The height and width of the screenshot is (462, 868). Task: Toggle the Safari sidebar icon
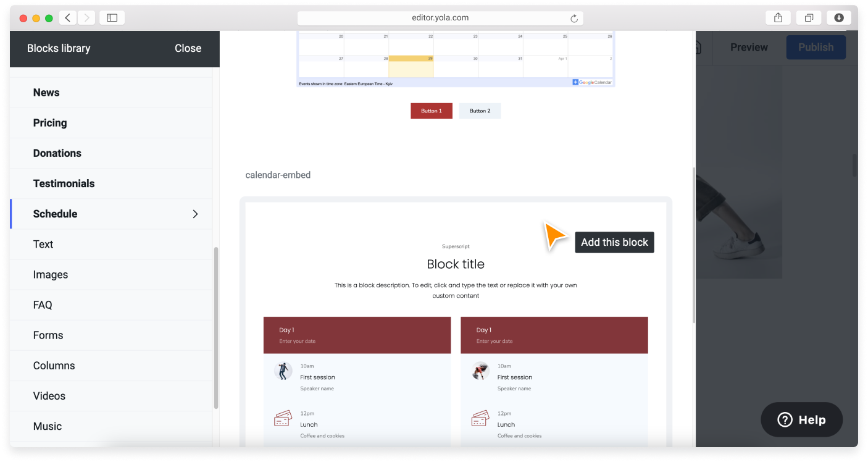pos(112,18)
